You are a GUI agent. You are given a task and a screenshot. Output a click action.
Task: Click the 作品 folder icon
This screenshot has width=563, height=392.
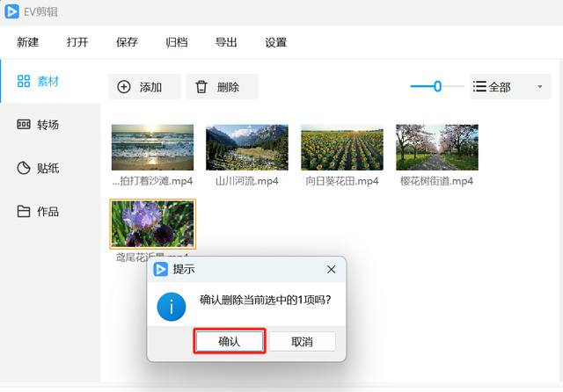[24, 211]
